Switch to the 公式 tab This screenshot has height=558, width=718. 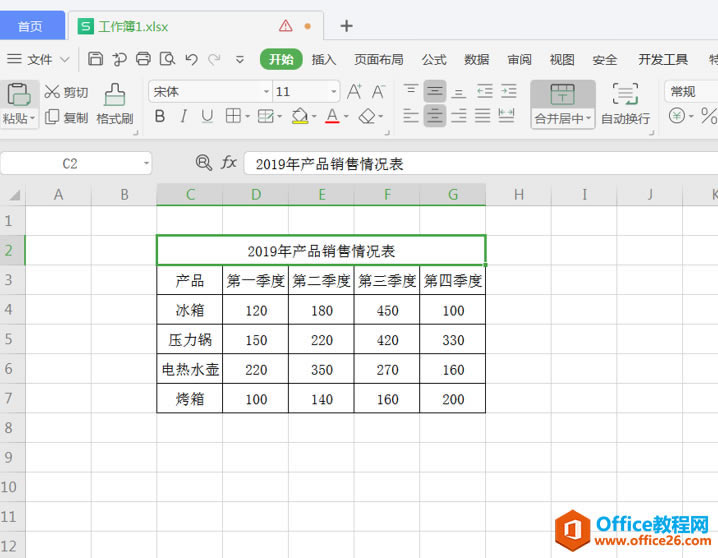coord(434,60)
